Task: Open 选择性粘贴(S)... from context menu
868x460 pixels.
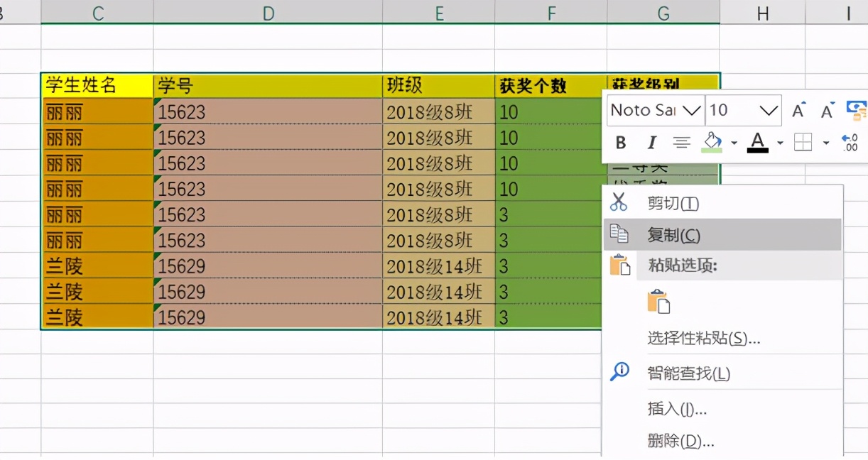Action: click(722, 338)
